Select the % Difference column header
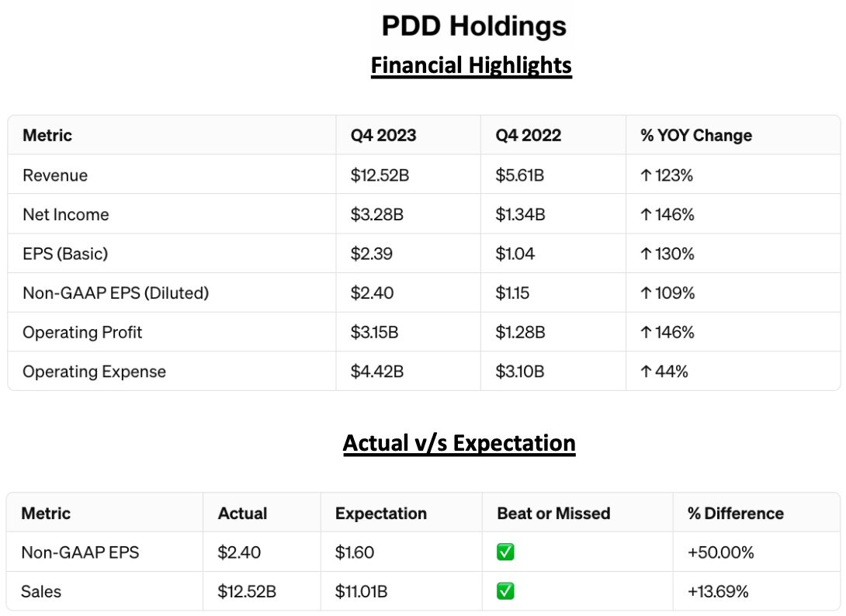This screenshot has width=846, height=616. click(736, 514)
